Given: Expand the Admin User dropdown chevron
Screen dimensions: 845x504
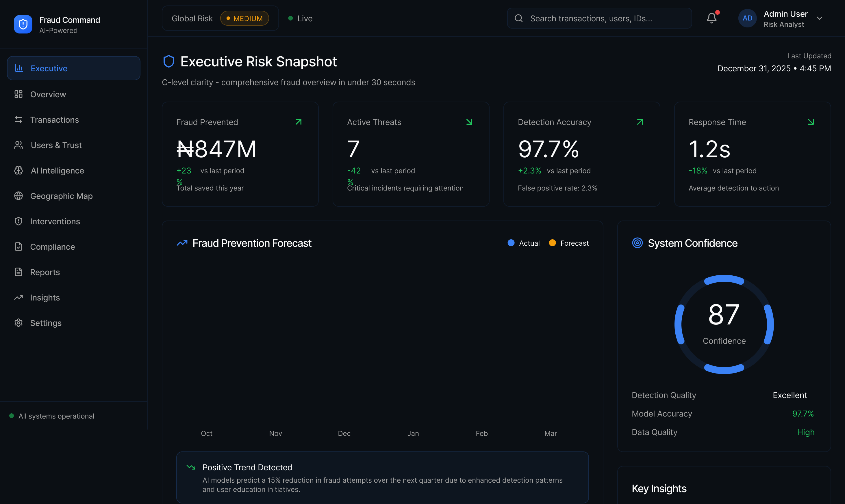Looking at the screenshot, I should click(820, 18).
